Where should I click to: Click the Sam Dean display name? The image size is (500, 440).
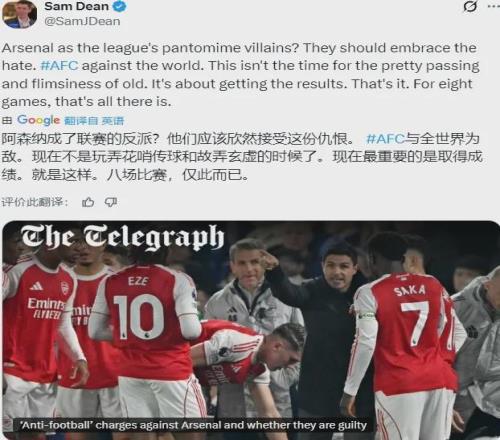pos(76,6)
